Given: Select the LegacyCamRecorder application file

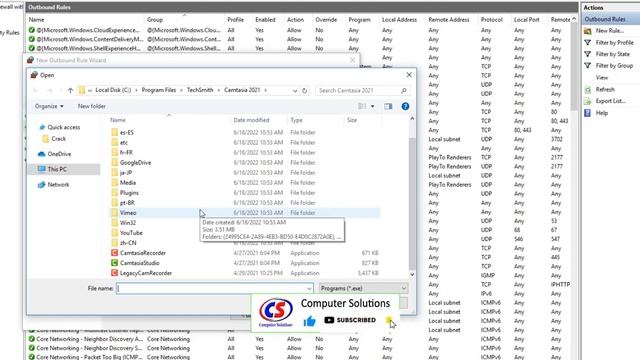Looking at the screenshot, I should [146, 273].
